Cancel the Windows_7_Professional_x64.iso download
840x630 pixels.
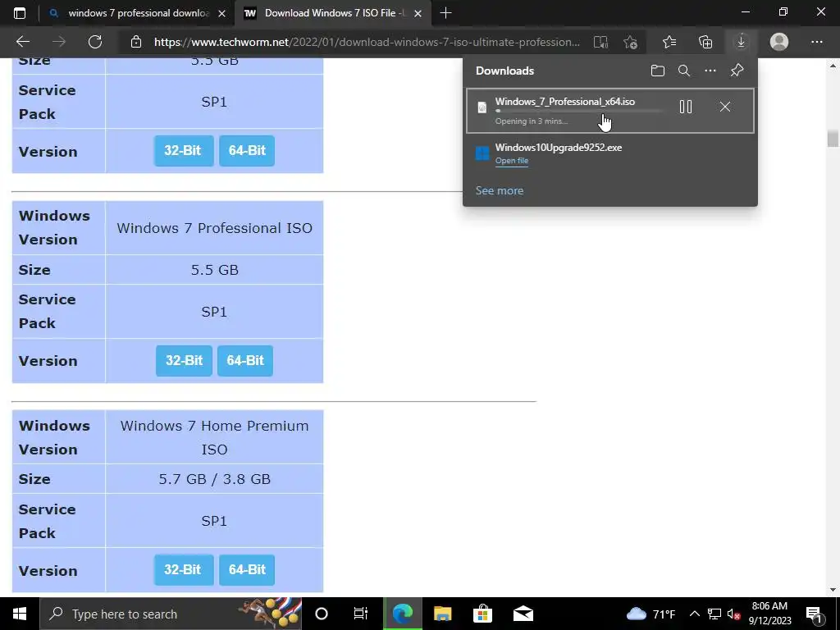725,107
